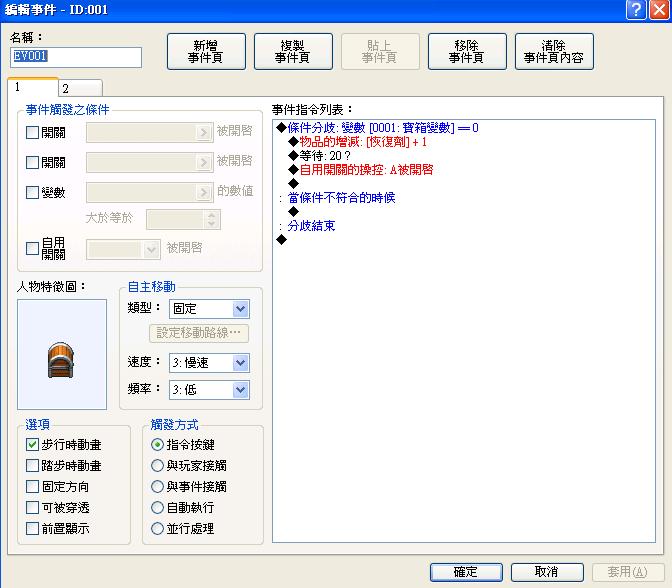The width and height of the screenshot is (672, 588).
Task: Select 與事件接觸 trigger radio button
Action: 157,487
